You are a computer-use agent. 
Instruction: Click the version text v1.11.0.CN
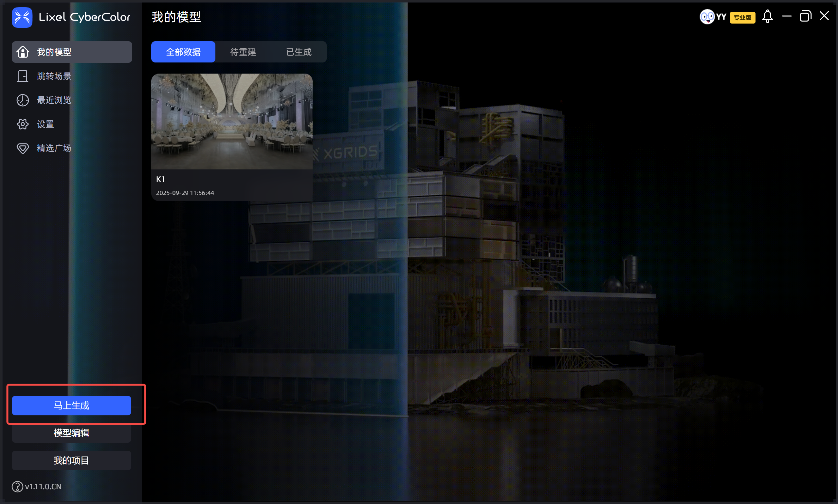tap(43, 486)
